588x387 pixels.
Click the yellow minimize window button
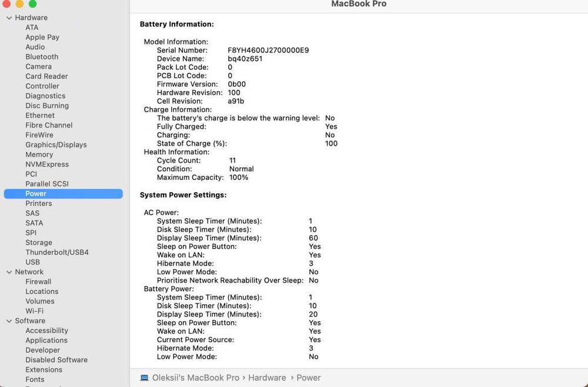19,4
